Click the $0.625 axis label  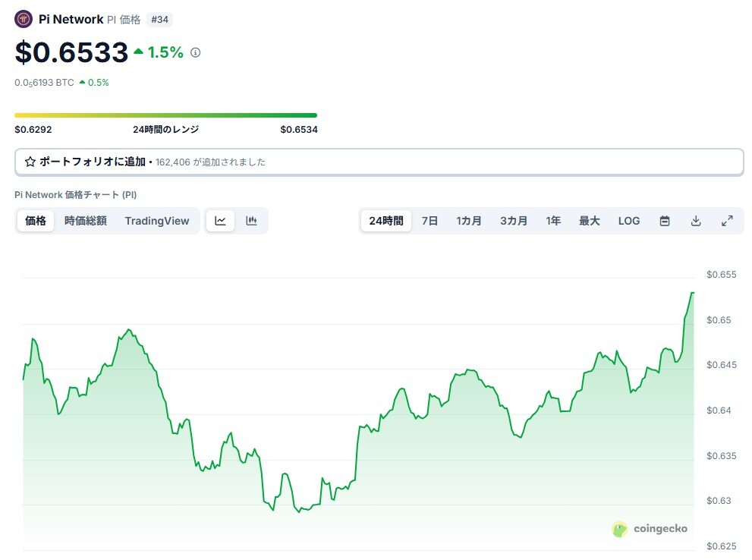tap(722, 546)
